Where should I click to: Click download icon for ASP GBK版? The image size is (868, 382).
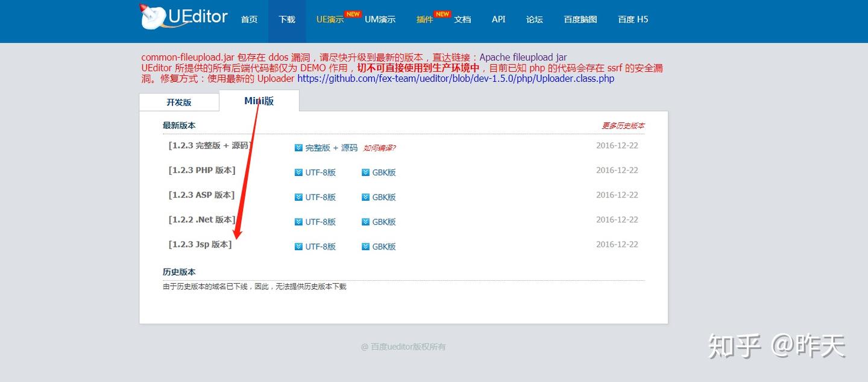365,197
